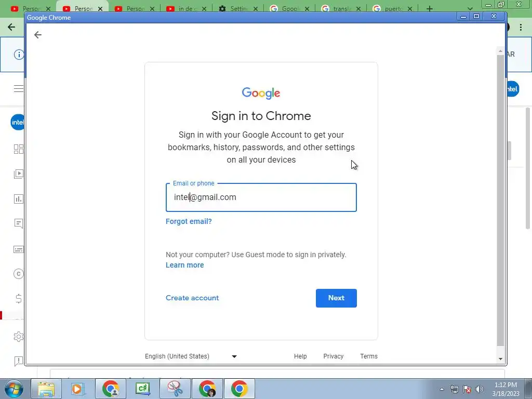532x399 pixels.
Task: Open Subtitles icon in the YouTube Studio sidebar
Action: click(x=19, y=249)
